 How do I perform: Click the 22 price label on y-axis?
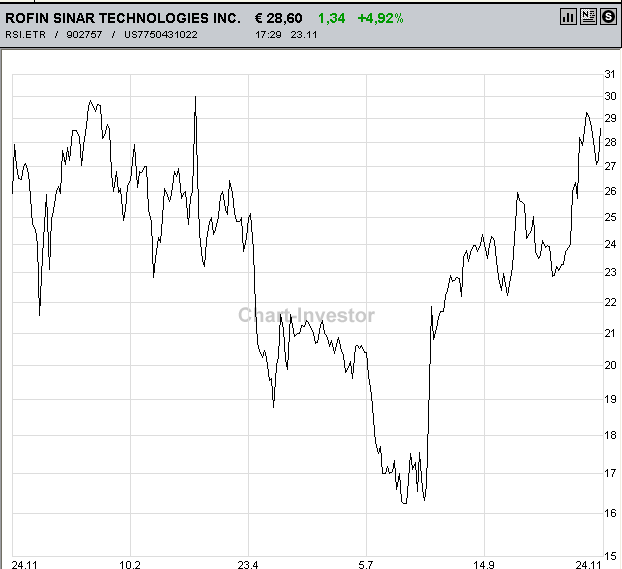(x=610, y=302)
